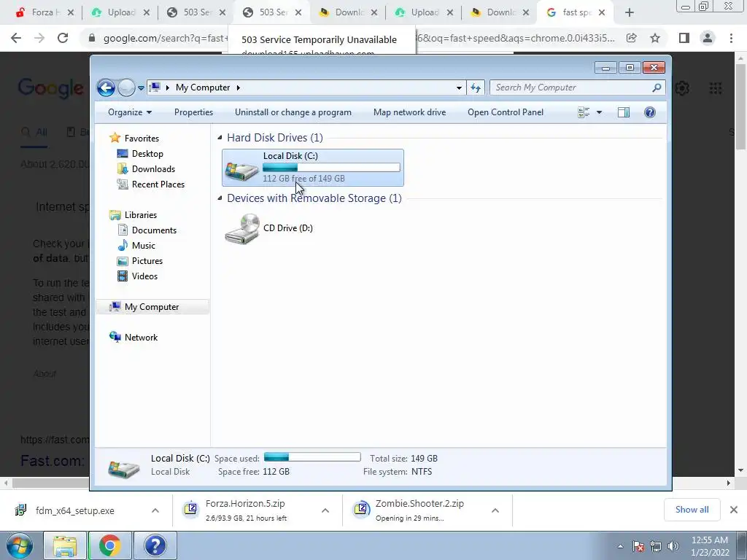Open a new Chrome tab
Viewport: 747px width, 560px height.
(x=630, y=13)
